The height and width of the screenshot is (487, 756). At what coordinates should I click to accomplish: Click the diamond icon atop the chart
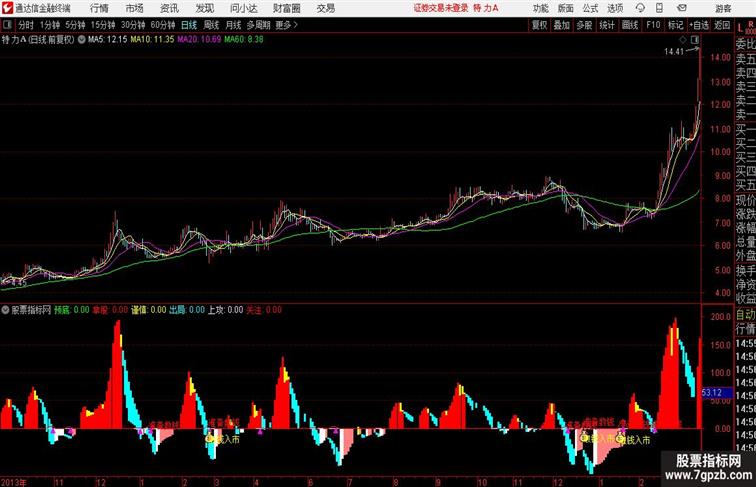pos(683,40)
